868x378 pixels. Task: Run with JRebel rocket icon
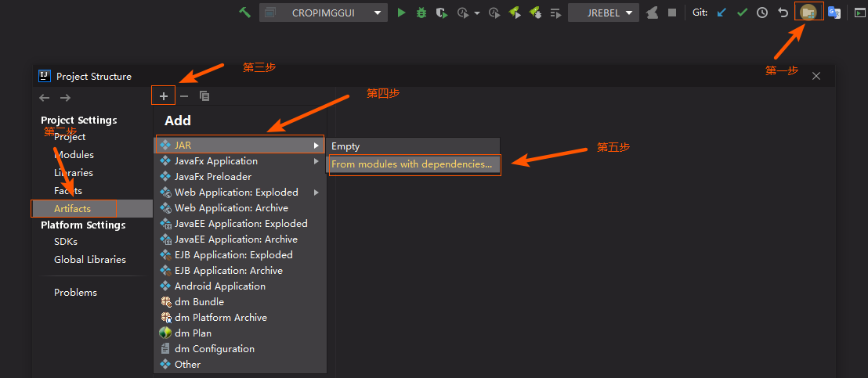tap(514, 13)
